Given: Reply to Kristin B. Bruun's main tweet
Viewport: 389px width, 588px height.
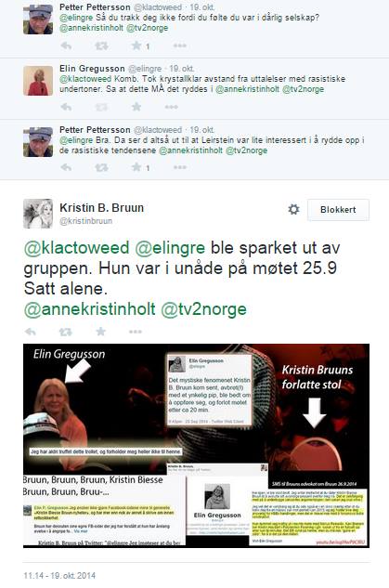Looking at the screenshot, I should pyautogui.click(x=30, y=332).
